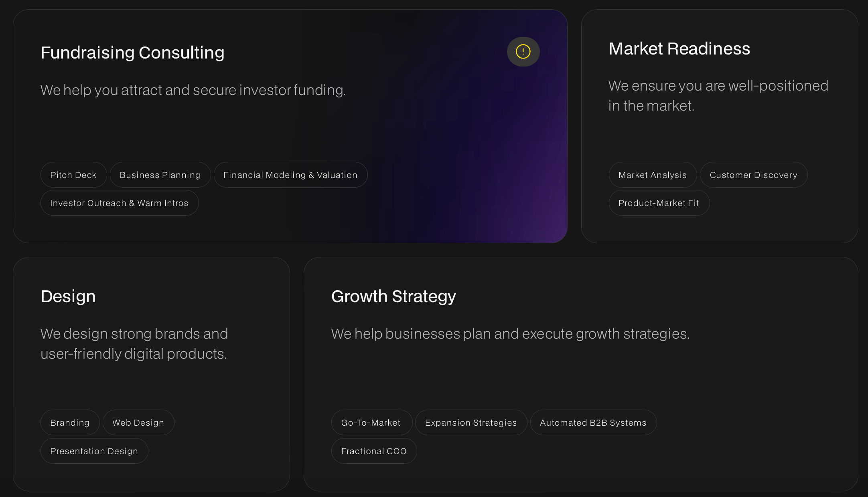The width and height of the screenshot is (868, 497).
Task: Select the Pitch Deck tag
Action: (x=73, y=175)
